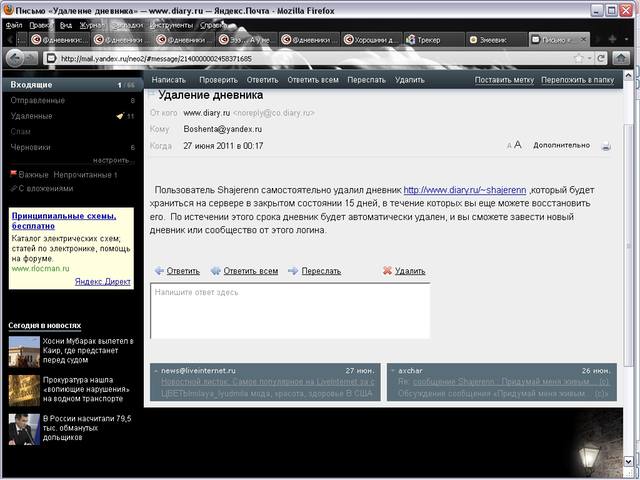Click Удалить in the top toolbar
640x480 pixels.
[x=409, y=80]
